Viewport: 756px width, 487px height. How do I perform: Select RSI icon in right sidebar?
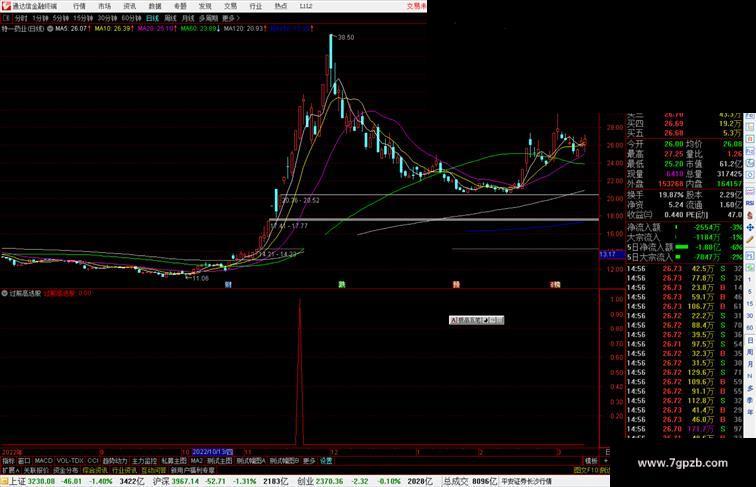(750, 203)
